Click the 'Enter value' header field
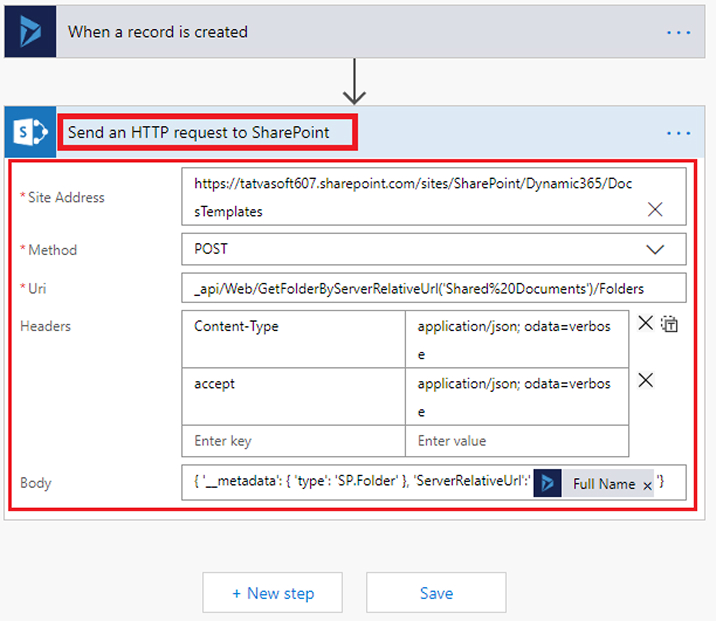716x621 pixels. [x=517, y=441]
